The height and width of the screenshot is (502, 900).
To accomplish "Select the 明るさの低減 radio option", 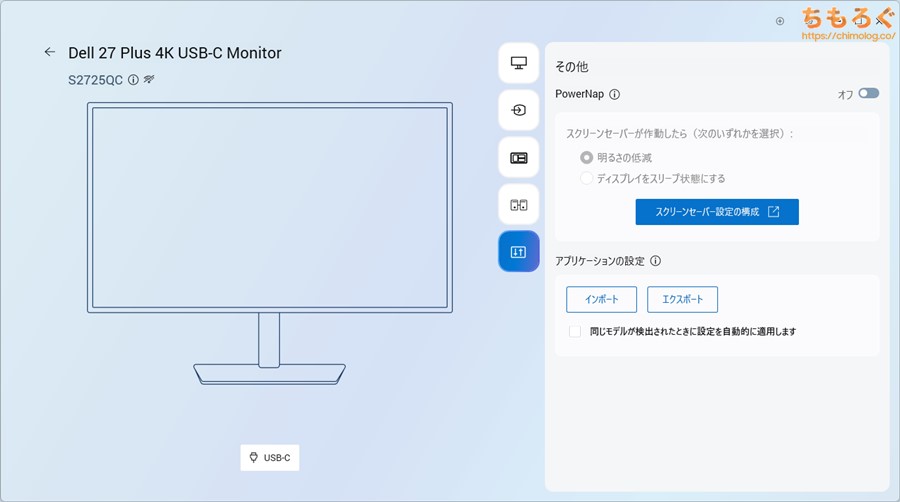I will pos(587,158).
